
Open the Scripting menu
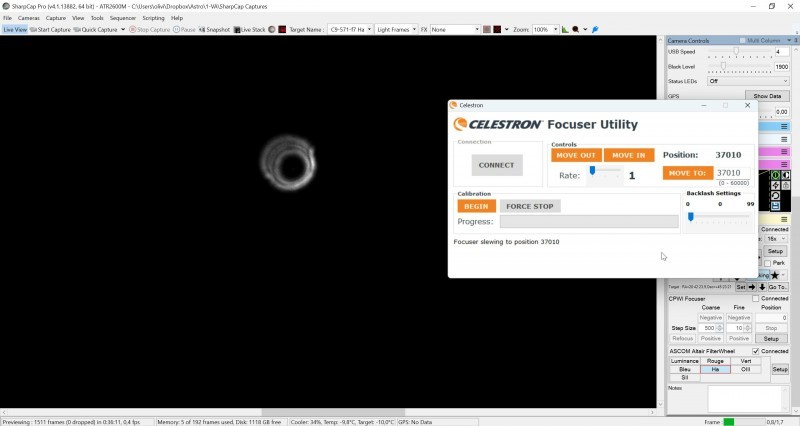154,18
